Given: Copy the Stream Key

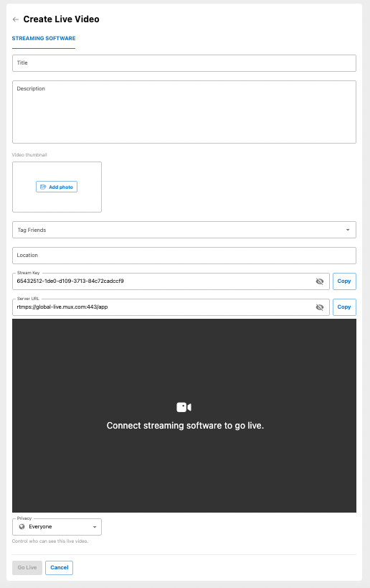Looking at the screenshot, I should 344,281.
